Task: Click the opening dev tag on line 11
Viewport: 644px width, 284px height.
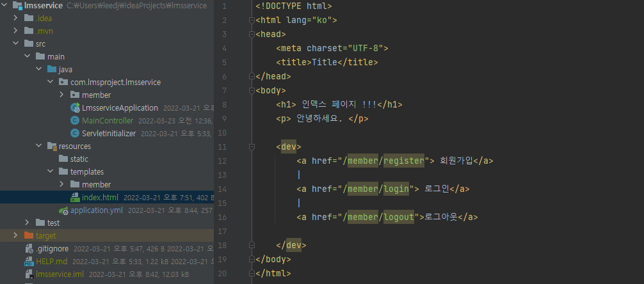Action: click(289, 146)
